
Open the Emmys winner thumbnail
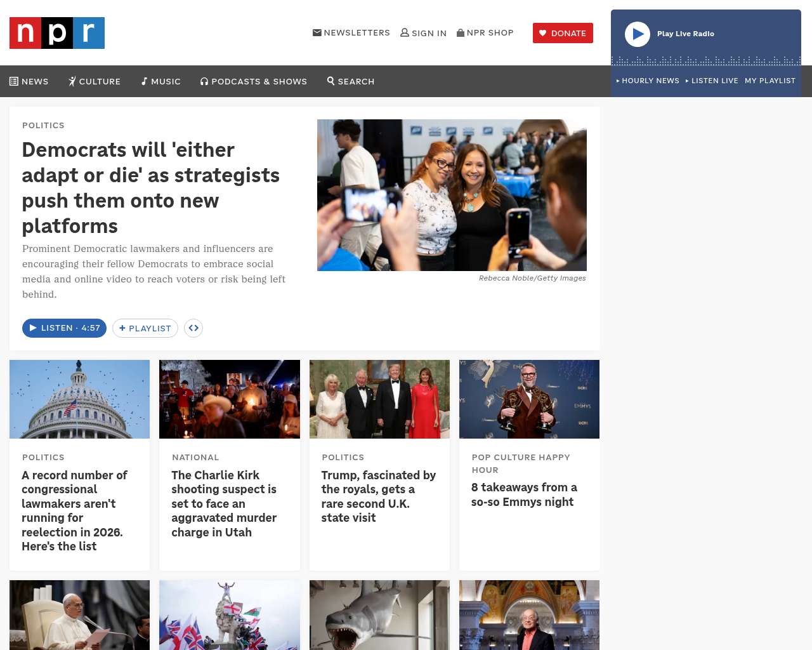pos(529,399)
